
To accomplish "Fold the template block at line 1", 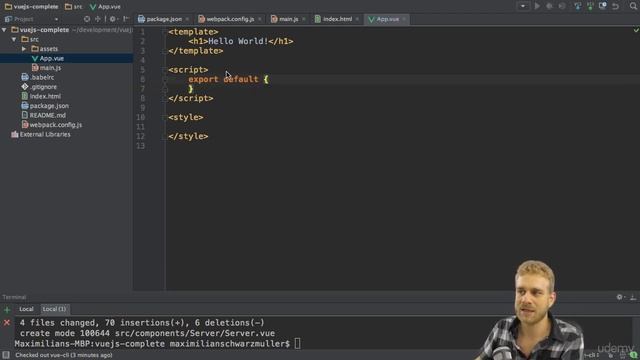I will click(164, 32).
